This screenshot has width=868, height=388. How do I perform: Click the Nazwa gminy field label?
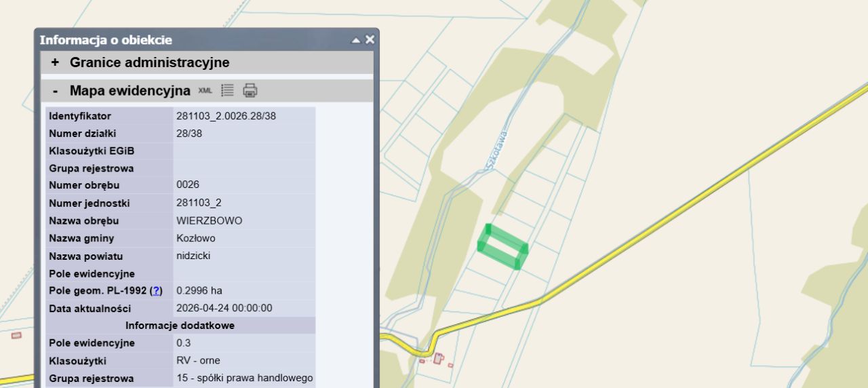pyautogui.click(x=81, y=238)
